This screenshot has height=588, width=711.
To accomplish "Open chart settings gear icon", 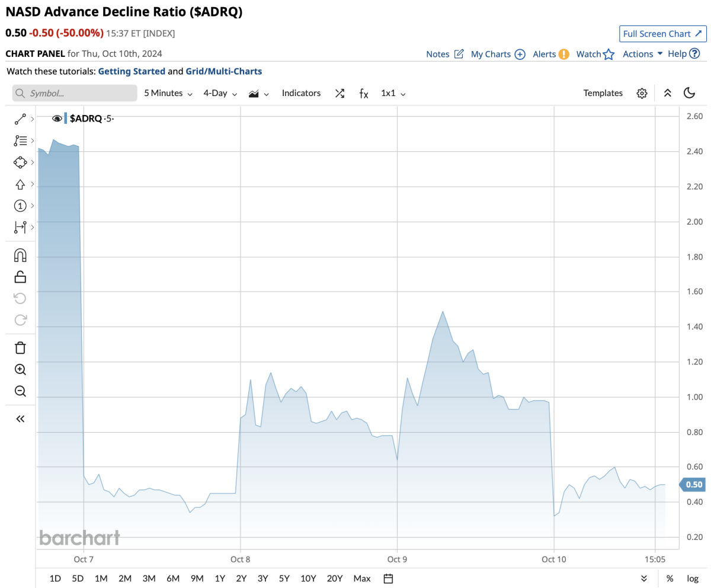I will pos(642,93).
